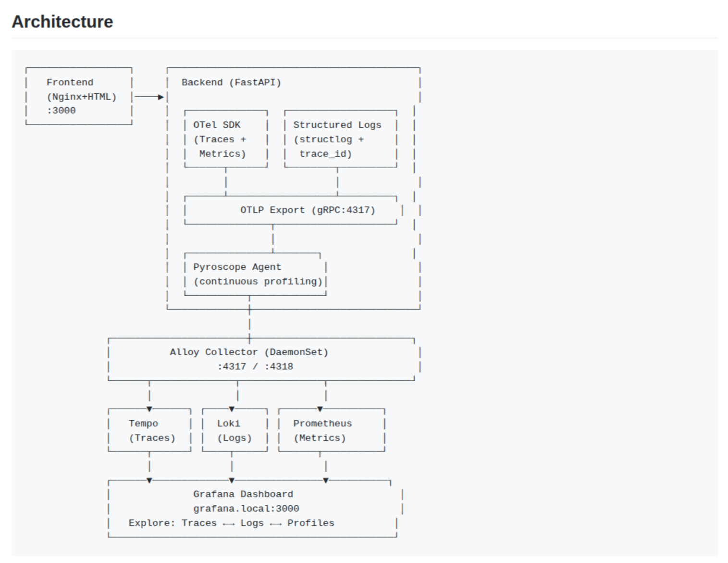Screen dimensions: 728x563
Task: Click the Frontend label in the diagram
Action: (x=70, y=82)
